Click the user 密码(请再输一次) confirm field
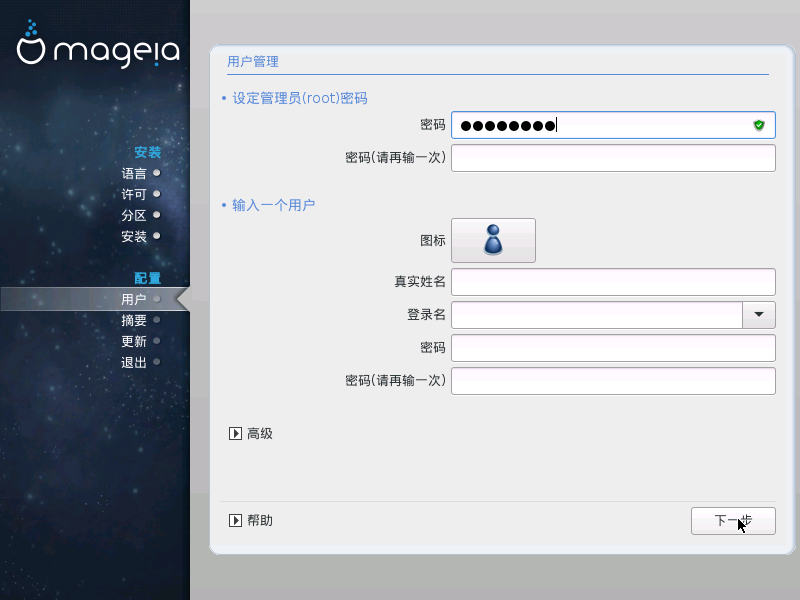800x600 pixels. point(613,381)
